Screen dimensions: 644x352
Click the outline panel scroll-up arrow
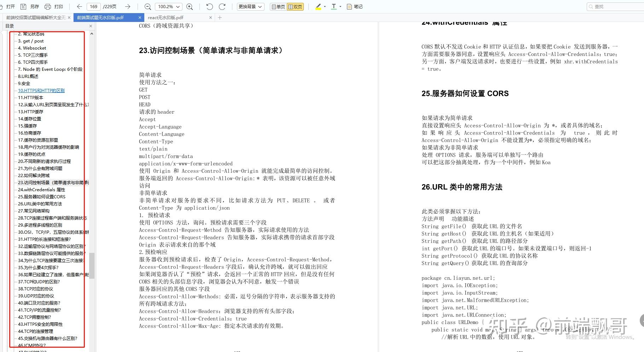pos(92,34)
